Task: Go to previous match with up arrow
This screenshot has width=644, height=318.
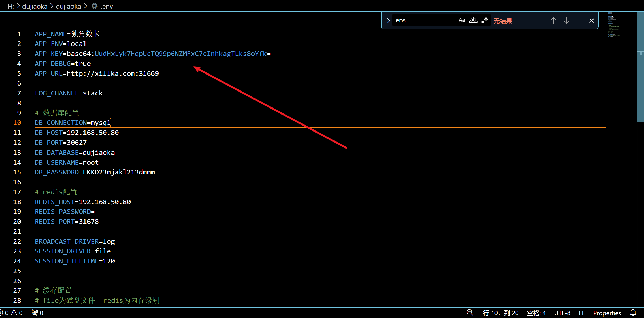Action: (x=553, y=20)
